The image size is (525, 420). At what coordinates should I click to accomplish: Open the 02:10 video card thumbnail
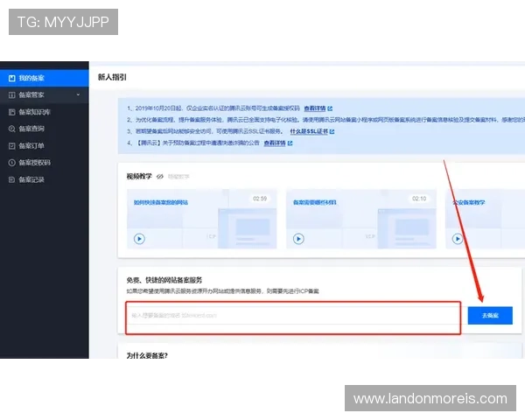tap(361, 219)
